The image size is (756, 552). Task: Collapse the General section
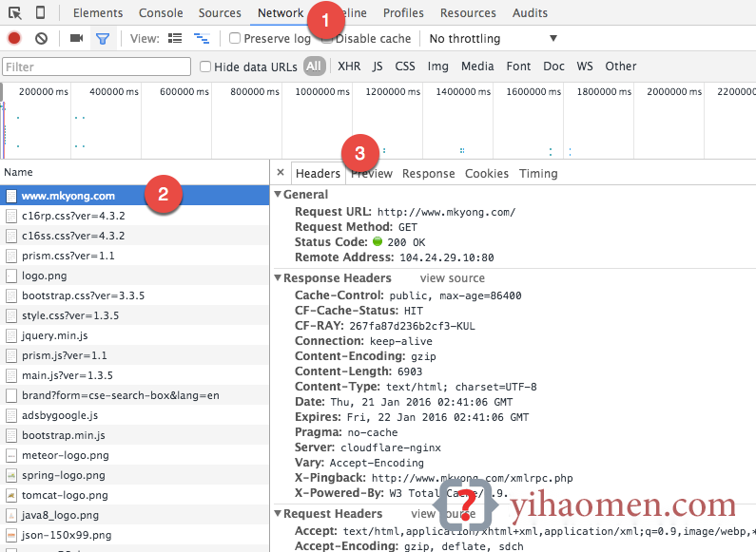click(x=278, y=194)
